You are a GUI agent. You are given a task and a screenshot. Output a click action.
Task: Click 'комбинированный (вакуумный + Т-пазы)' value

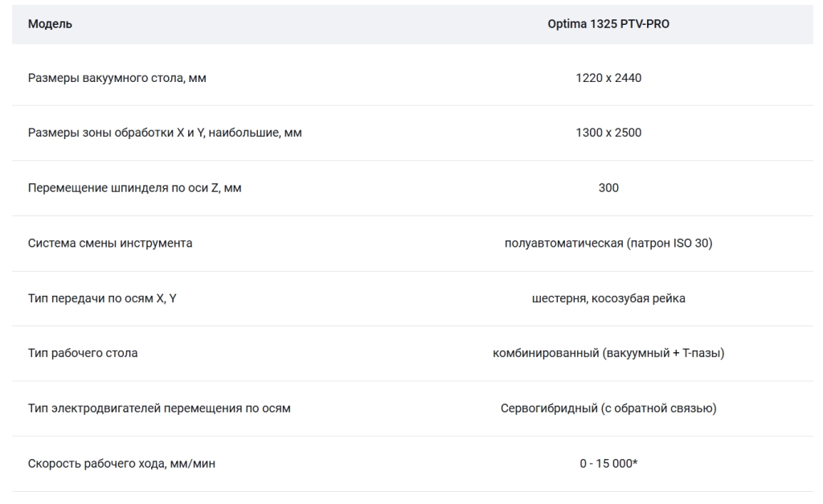point(608,353)
